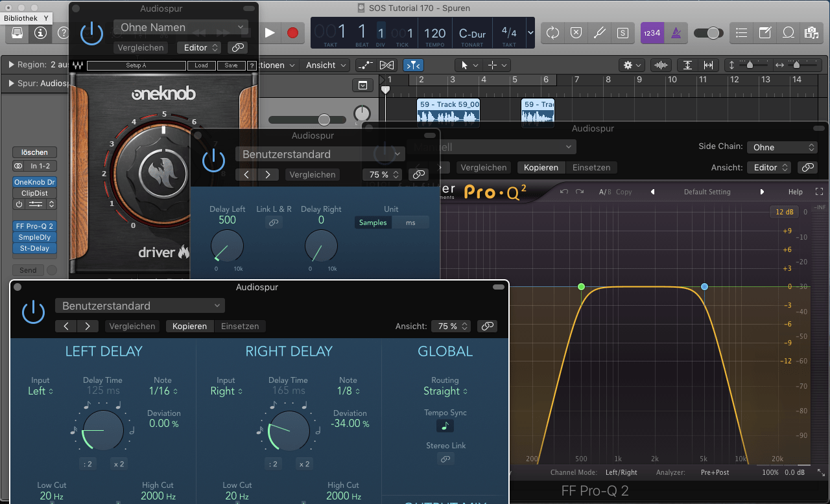Click the record button in transport

pyautogui.click(x=292, y=32)
